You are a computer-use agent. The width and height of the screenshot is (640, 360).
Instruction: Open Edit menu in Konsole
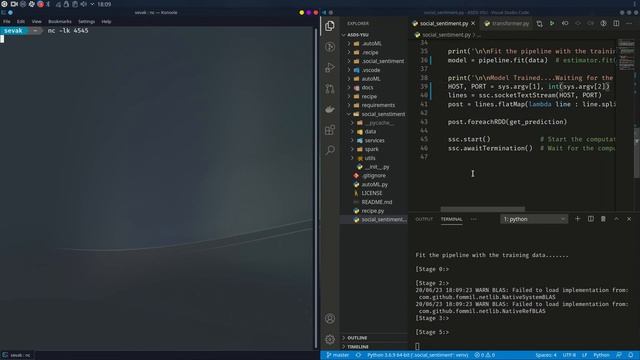[x=21, y=21]
